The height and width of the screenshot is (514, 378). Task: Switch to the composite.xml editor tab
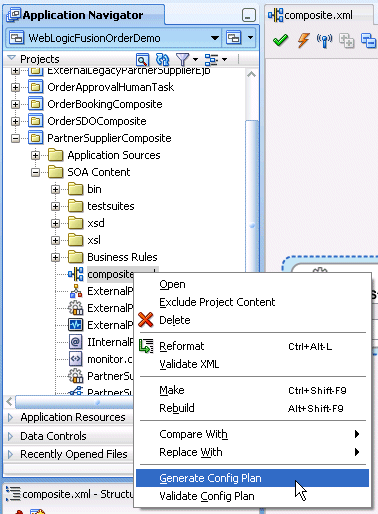[x=318, y=15]
